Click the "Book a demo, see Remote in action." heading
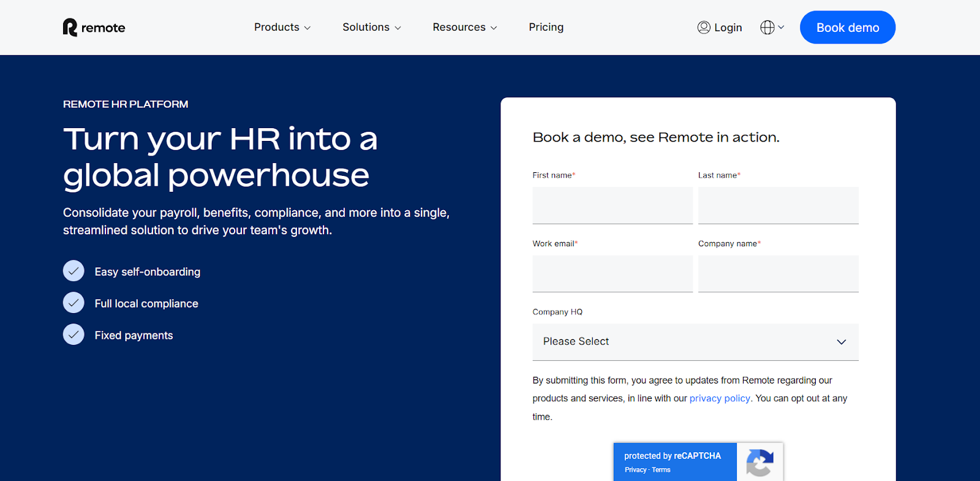Viewport: 980px width, 481px height. pos(656,137)
